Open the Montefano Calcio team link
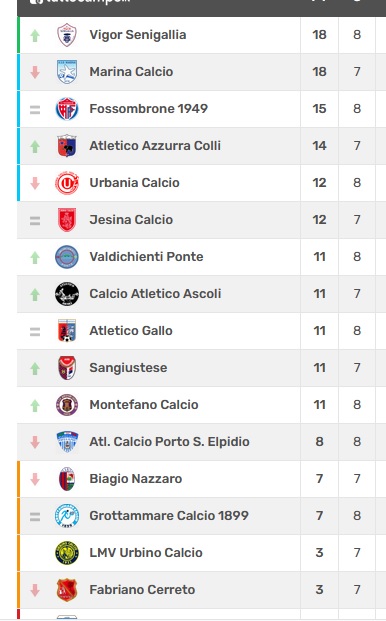 click(x=144, y=405)
